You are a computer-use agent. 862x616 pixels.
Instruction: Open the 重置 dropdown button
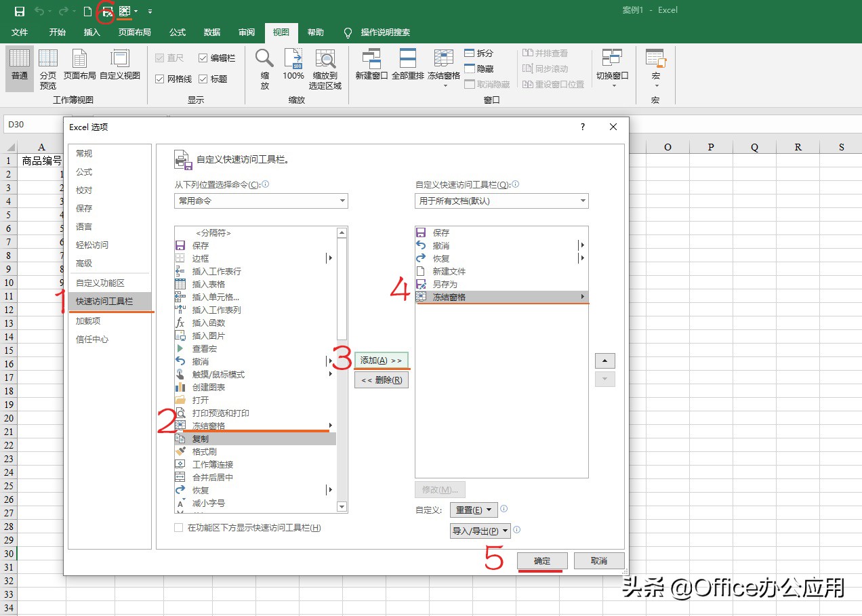pos(474,510)
